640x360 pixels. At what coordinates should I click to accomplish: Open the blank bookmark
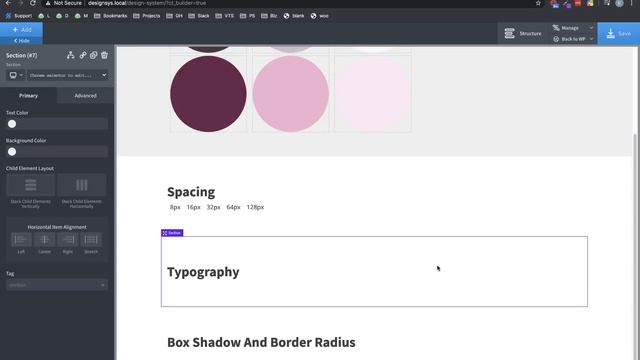tap(294, 16)
